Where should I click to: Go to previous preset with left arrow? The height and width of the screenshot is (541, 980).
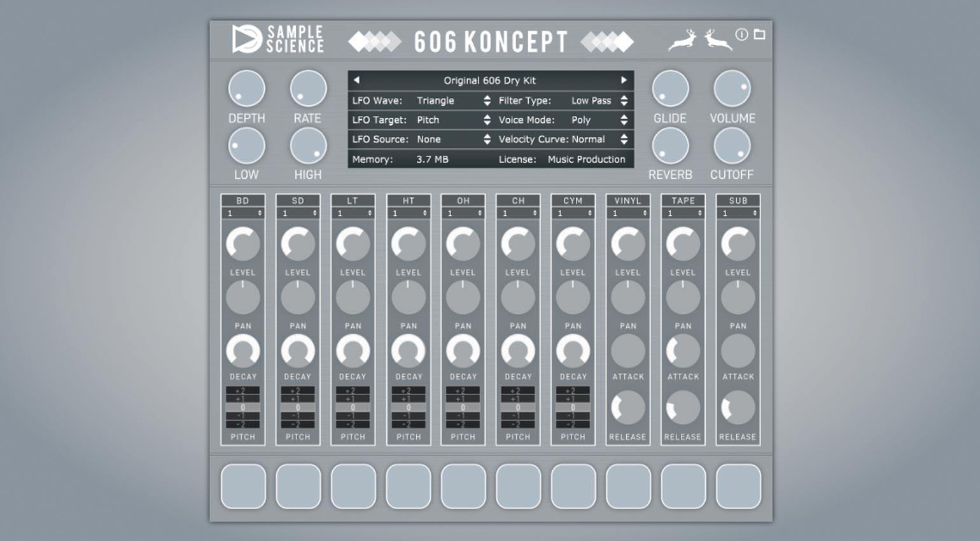coord(356,80)
